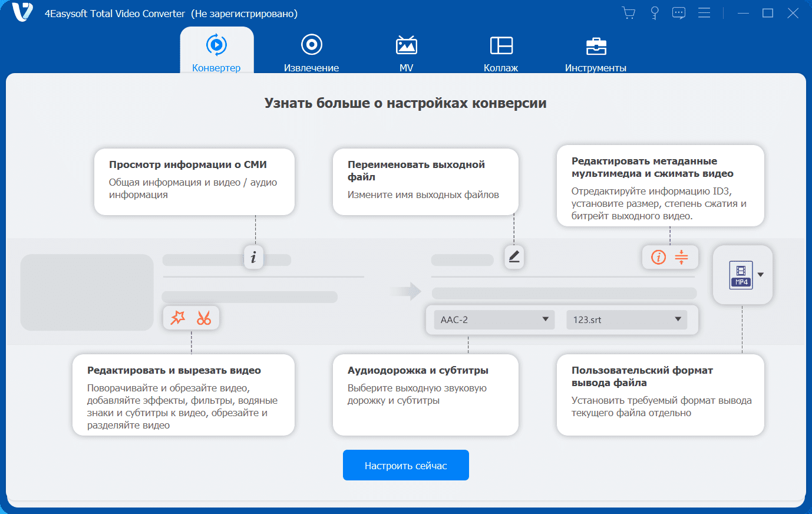The width and height of the screenshot is (812, 514).
Task: Open the 123.srt subtitle dropdown
Action: point(626,319)
